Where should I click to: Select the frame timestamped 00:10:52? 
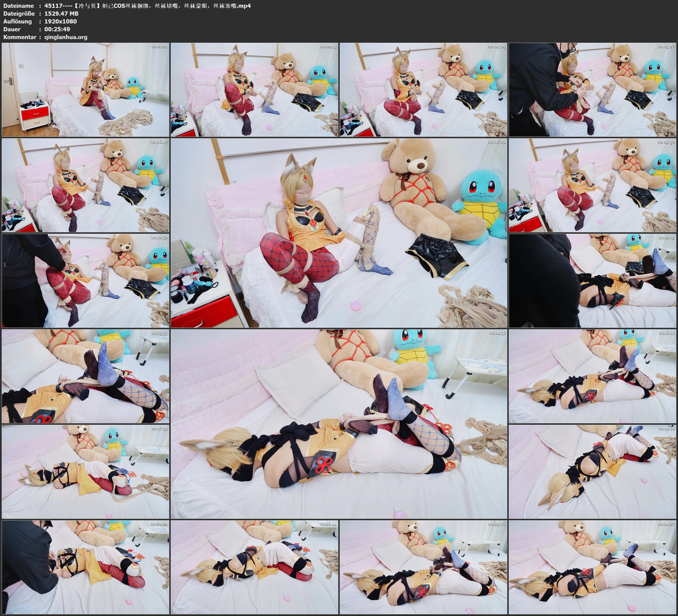85,280
